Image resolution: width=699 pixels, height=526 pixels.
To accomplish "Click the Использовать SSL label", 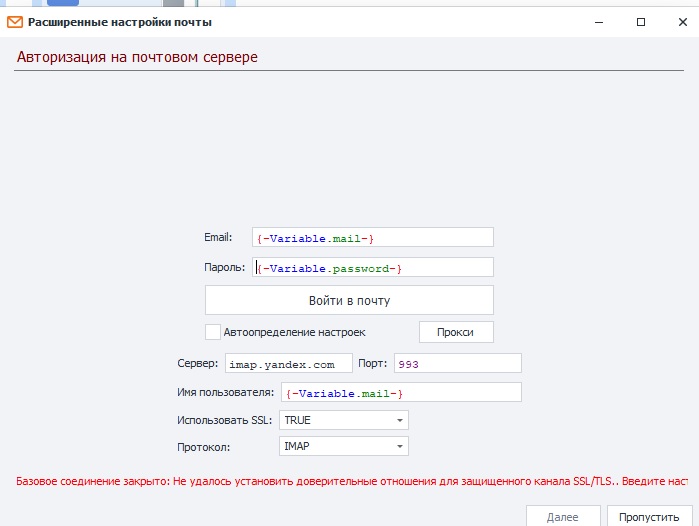I will coord(224,420).
